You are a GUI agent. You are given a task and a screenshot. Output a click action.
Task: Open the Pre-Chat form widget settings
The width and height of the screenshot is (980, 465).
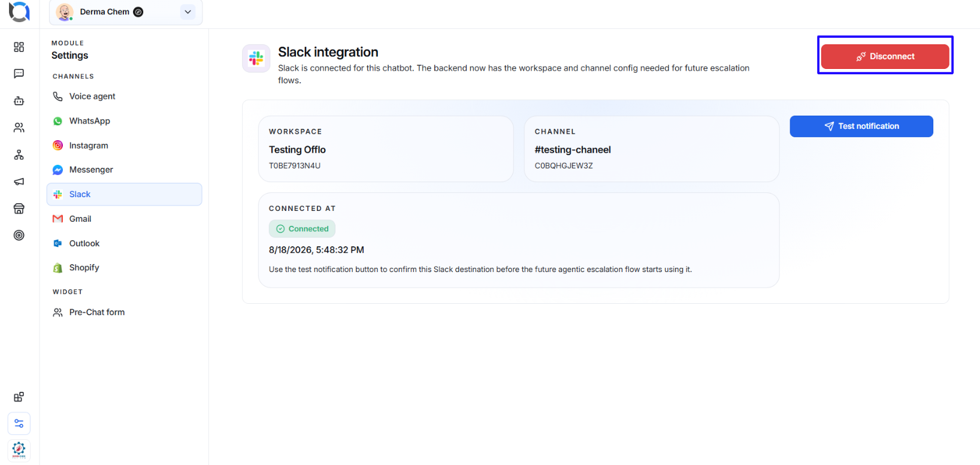tap(125, 312)
